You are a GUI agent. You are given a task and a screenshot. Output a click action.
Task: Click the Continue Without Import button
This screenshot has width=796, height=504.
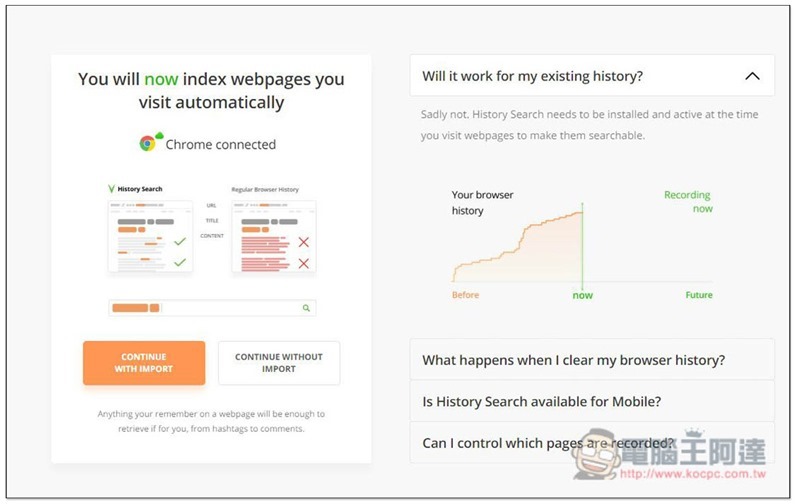point(279,363)
